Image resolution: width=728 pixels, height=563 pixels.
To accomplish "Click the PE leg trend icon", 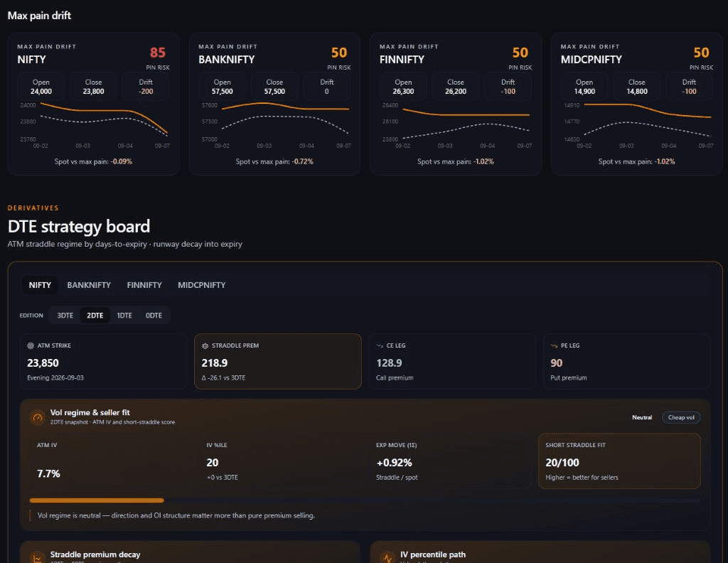I will pos(554,345).
